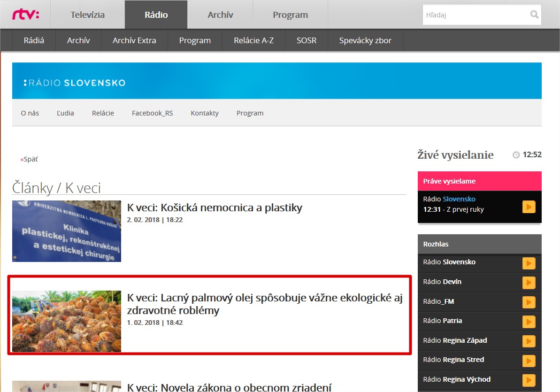The image size is (560, 392).
Task: Select Rádio Regina Západ in Rozhlas list
Action: click(x=455, y=340)
